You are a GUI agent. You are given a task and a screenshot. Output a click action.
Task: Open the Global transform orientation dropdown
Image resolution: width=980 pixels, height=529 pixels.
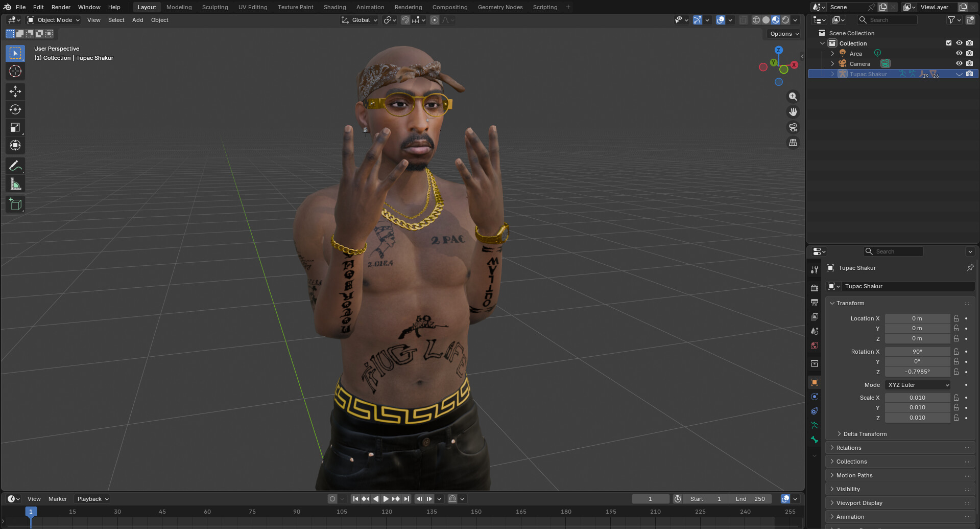click(x=360, y=20)
